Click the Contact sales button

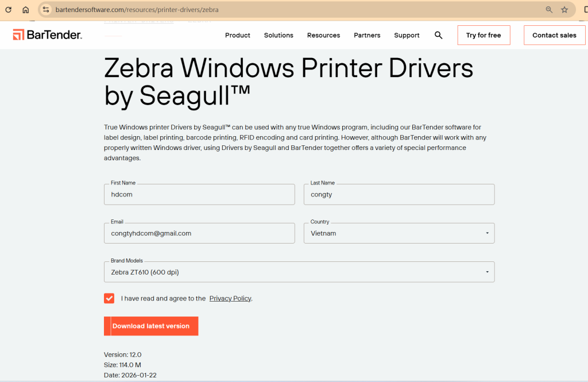point(554,35)
